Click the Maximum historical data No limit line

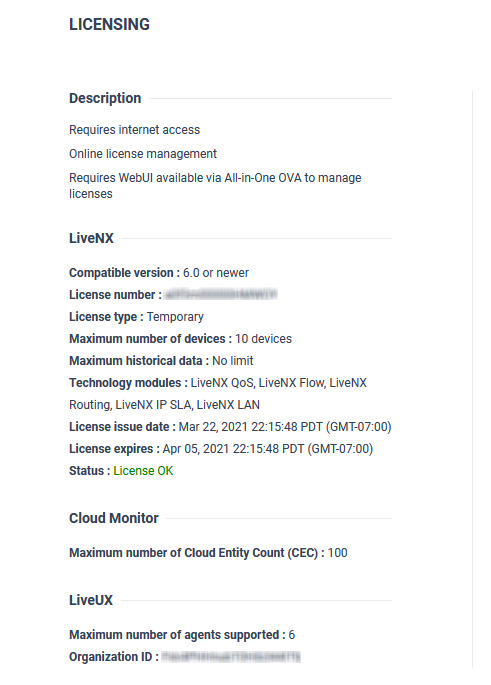pyautogui.click(x=161, y=361)
